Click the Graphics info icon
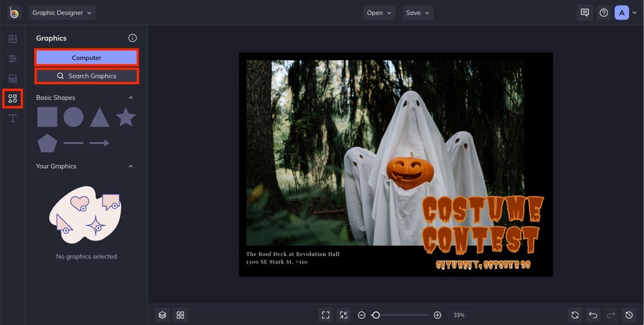This screenshot has width=644, height=325. 132,38
